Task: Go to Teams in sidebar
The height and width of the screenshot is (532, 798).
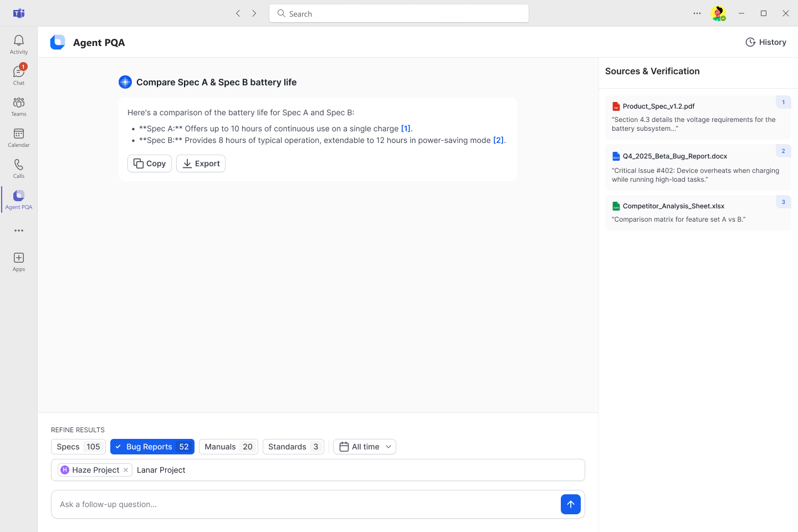Action: [x=19, y=106]
